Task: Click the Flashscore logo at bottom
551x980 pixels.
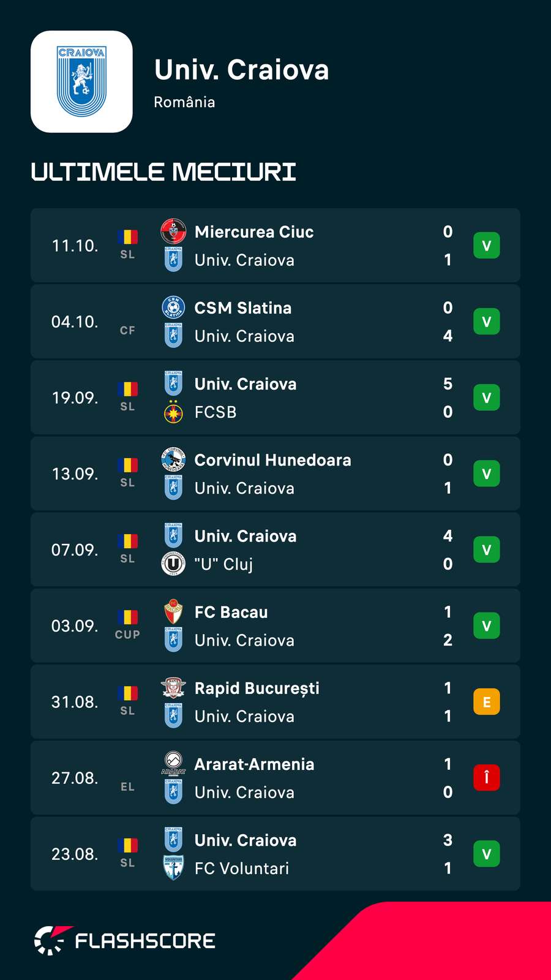Action: (x=125, y=940)
